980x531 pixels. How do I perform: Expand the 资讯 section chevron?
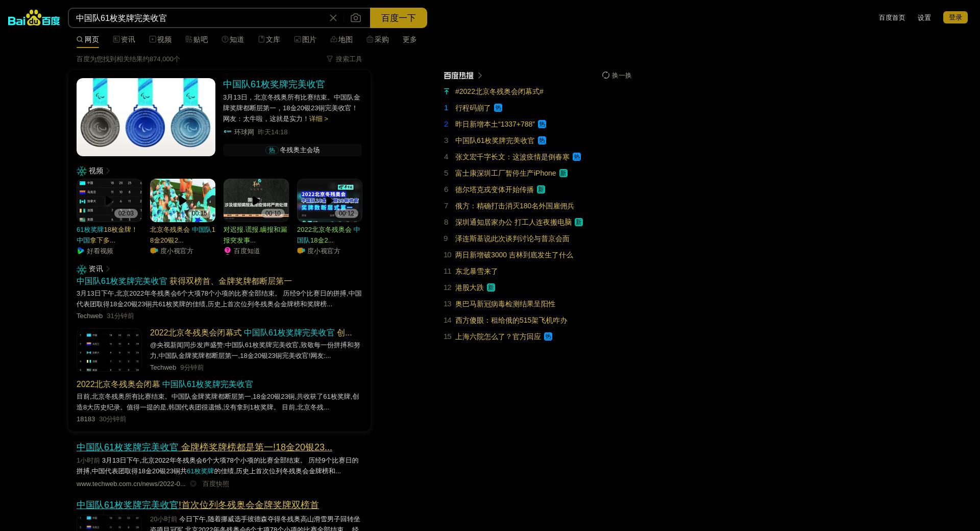[x=108, y=269]
